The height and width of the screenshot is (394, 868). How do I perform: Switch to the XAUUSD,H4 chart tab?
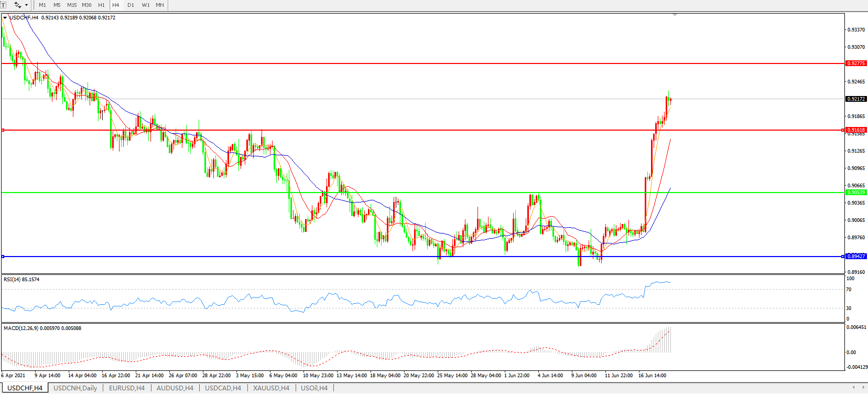[x=270, y=388]
